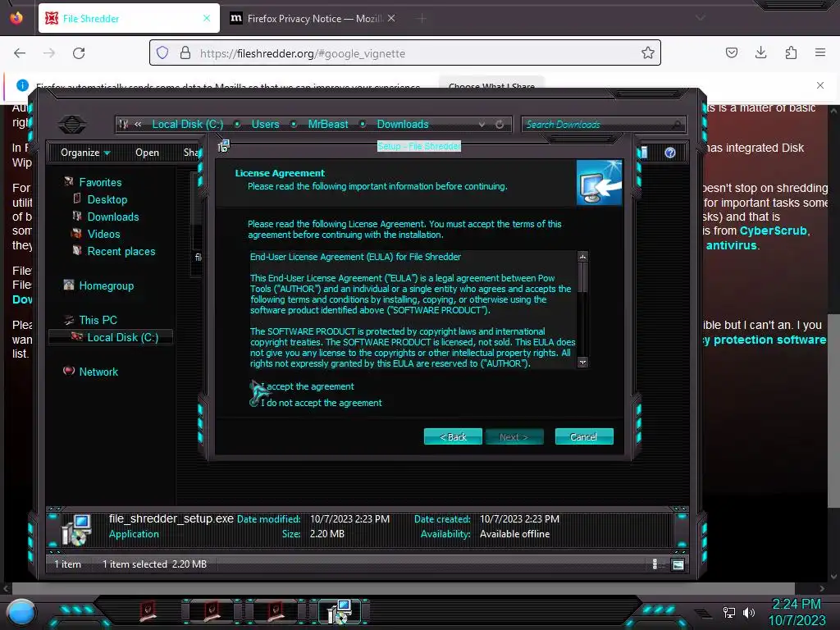Go forward in Firefox
This screenshot has height=630, width=840.
[49, 53]
